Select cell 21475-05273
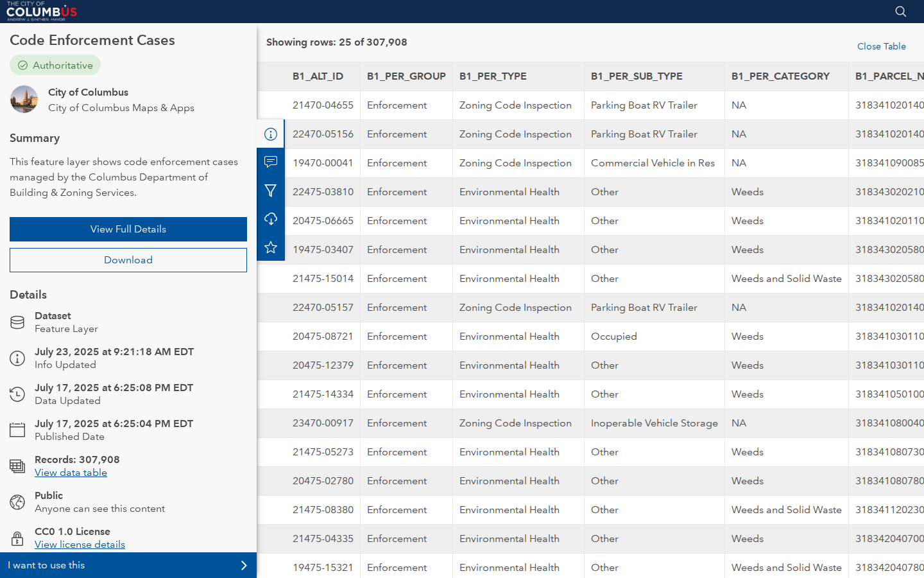The image size is (924, 578). (x=323, y=452)
